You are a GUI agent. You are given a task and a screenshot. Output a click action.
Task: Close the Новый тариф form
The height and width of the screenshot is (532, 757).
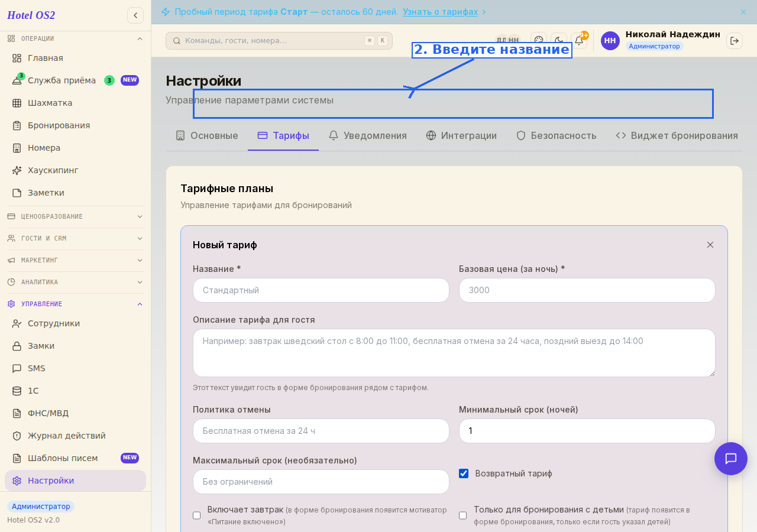coord(710,245)
